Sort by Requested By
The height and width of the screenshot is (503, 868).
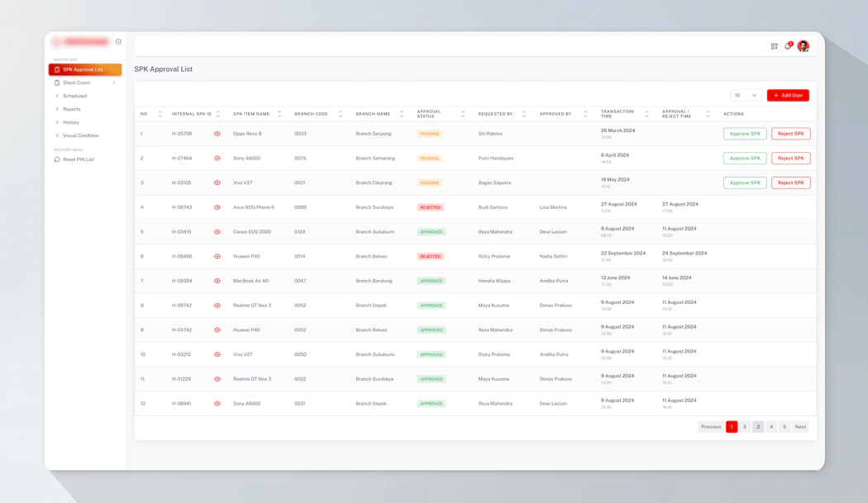(524, 114)
